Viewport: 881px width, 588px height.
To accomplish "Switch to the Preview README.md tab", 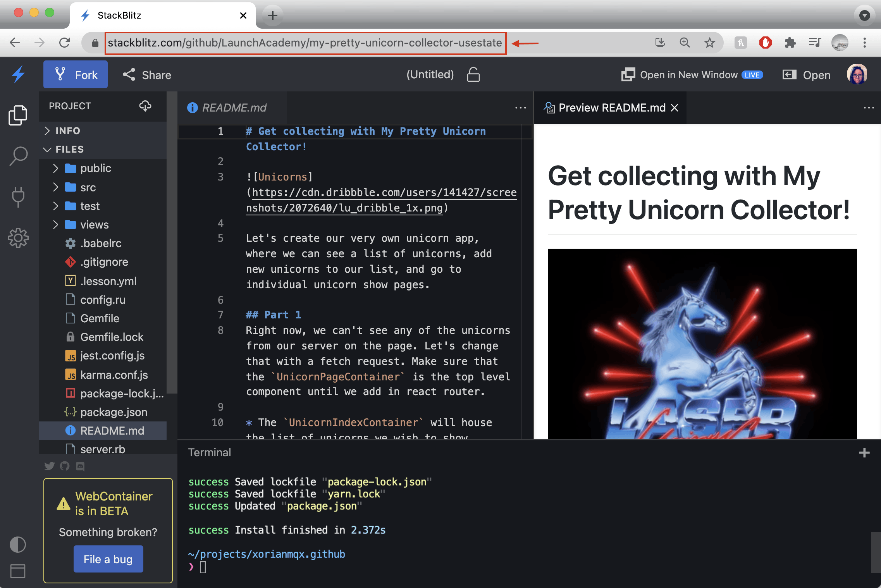I will click(x=611, y=108).
